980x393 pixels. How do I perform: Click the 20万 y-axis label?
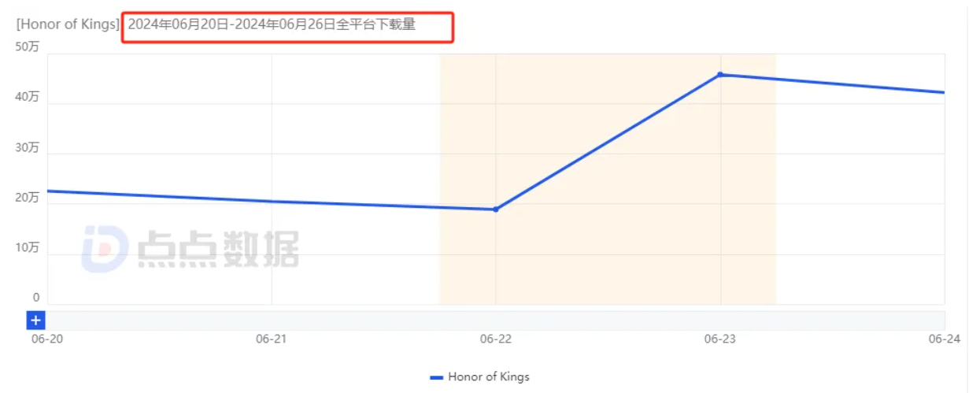[28, 198]
